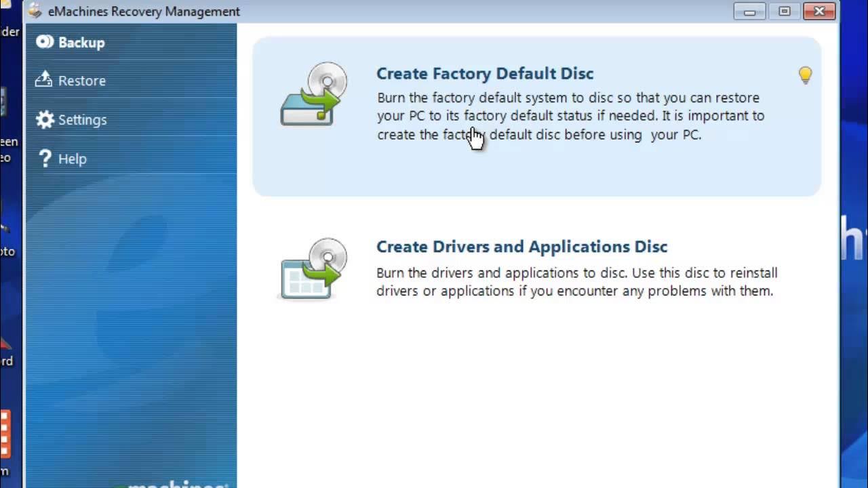The image size is (868, 488).
Task: Click the Drivers and Applications Disc icon
Action: 313,268
